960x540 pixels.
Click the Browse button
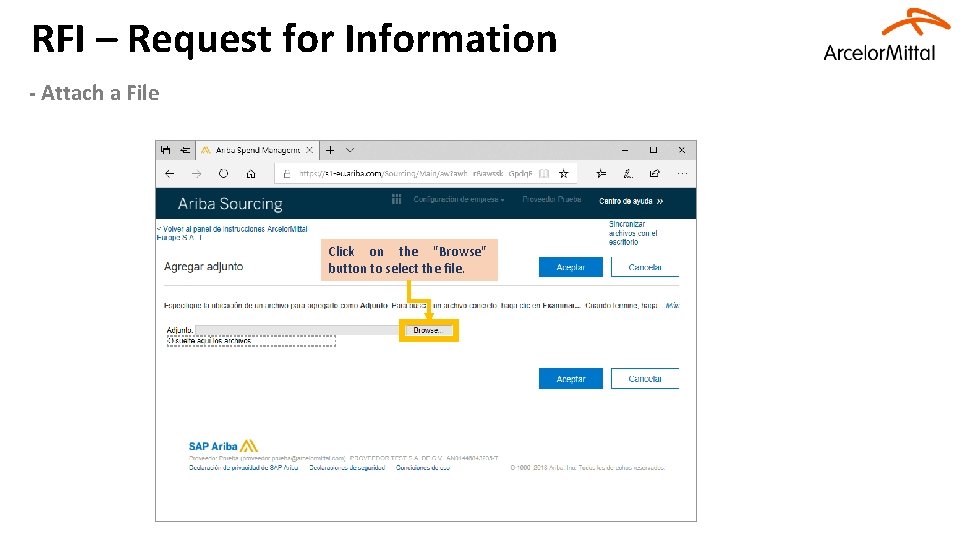pos(429,331)
